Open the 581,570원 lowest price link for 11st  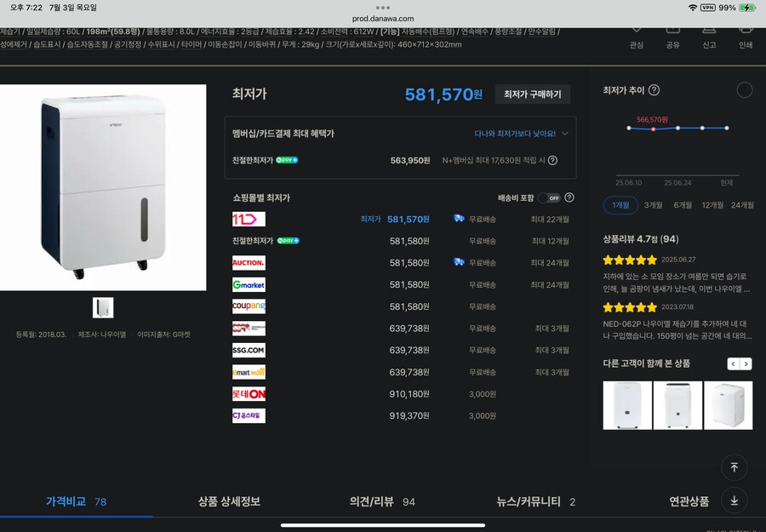click(x=409, y=220)
